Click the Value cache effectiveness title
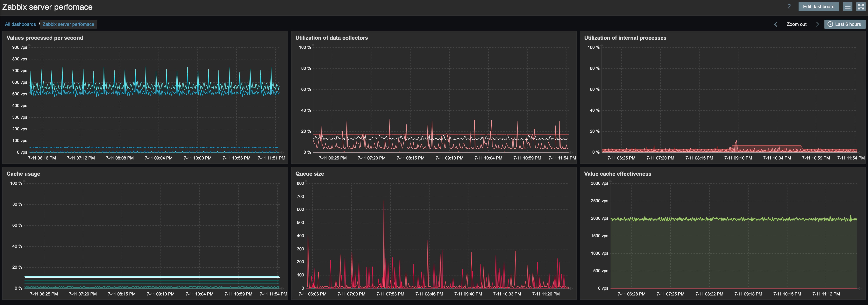This screenshot has height=305, width=868. click(618, 174)
